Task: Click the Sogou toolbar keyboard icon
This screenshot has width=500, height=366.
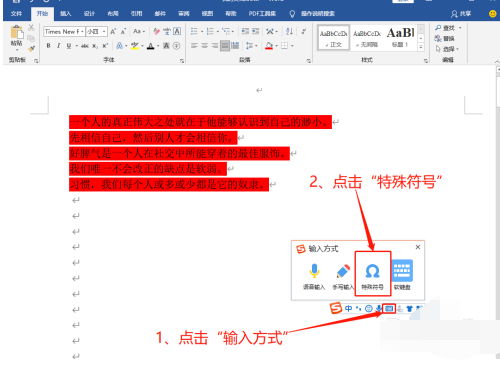Action: pos(389,309)
